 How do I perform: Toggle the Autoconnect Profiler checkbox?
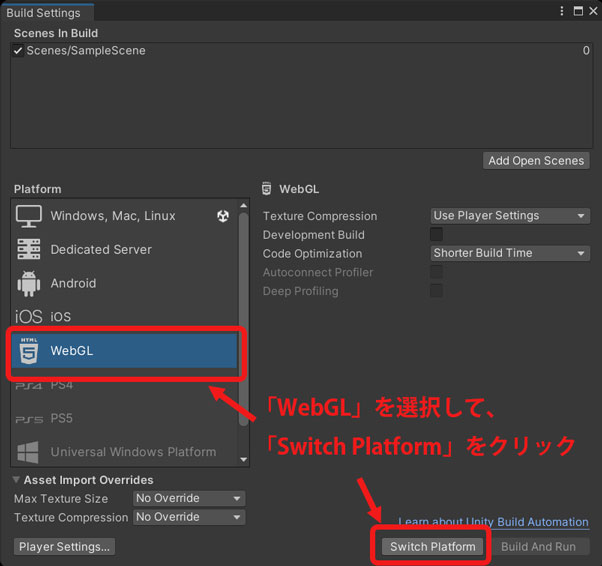click(x=437, y=272)
